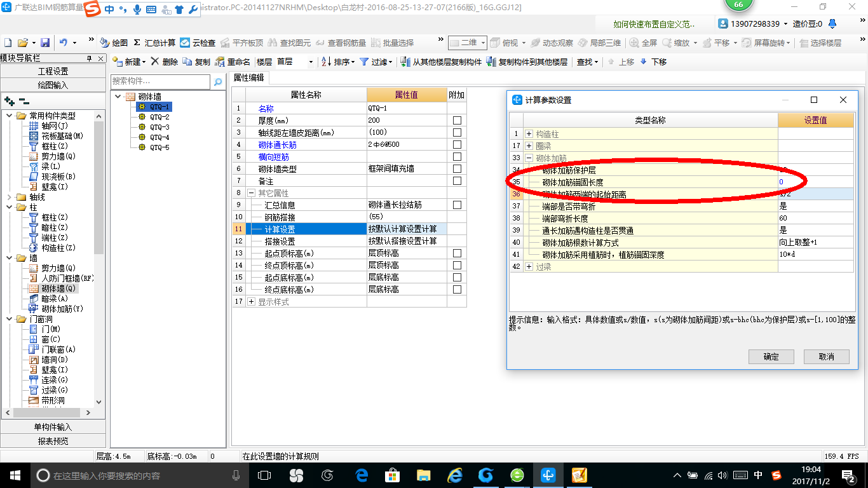The image size is (868, 488).
Task: Click the 复制 copy button
Action: coord(196,62)
